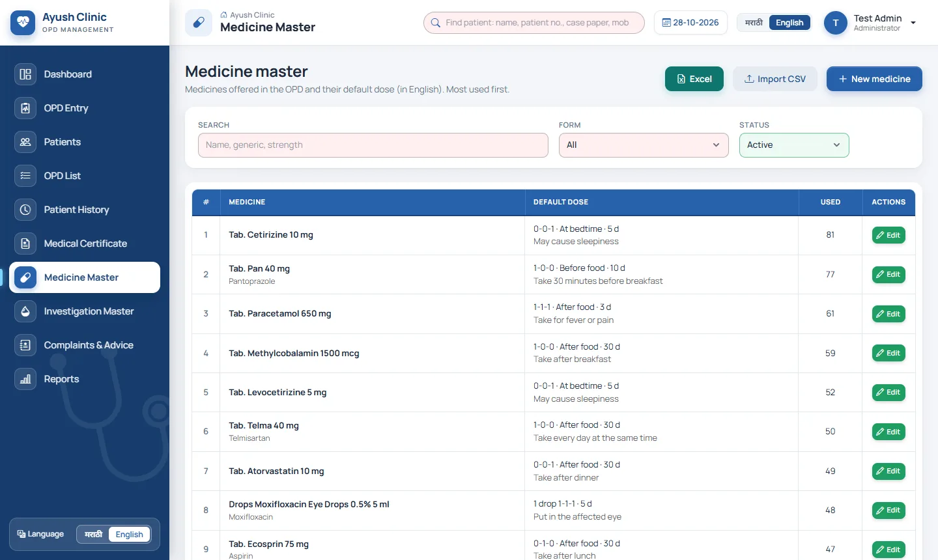
Task: Click the Complaints & Advice icon
Action: coord(25,345)
